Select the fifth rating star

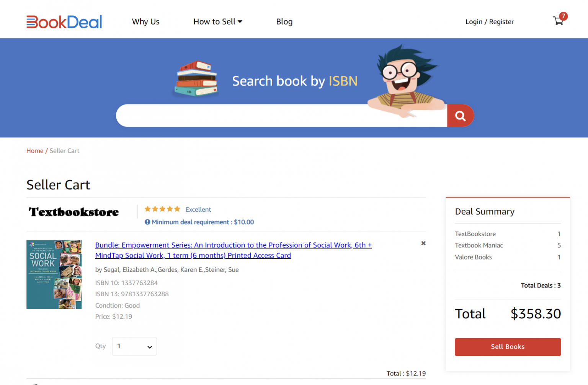[x=177, y=209]
